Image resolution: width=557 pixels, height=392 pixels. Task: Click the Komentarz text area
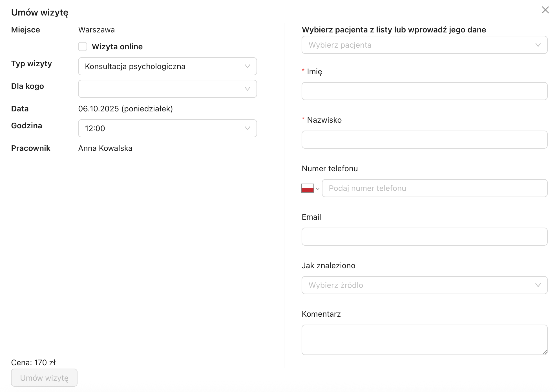tap(424, 340)
